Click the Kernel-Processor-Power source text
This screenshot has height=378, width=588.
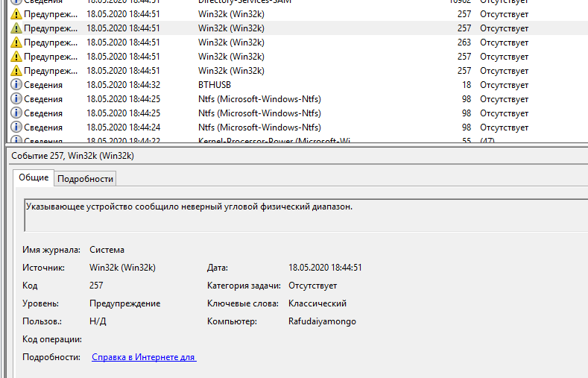(273, 141)
